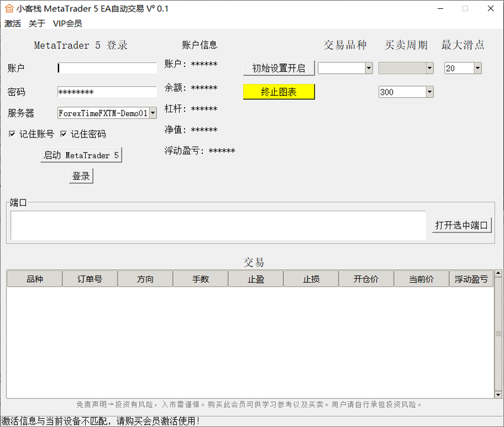Click the yellow 终止图表 button
504x427 pixels.
[x=278, y=92]
